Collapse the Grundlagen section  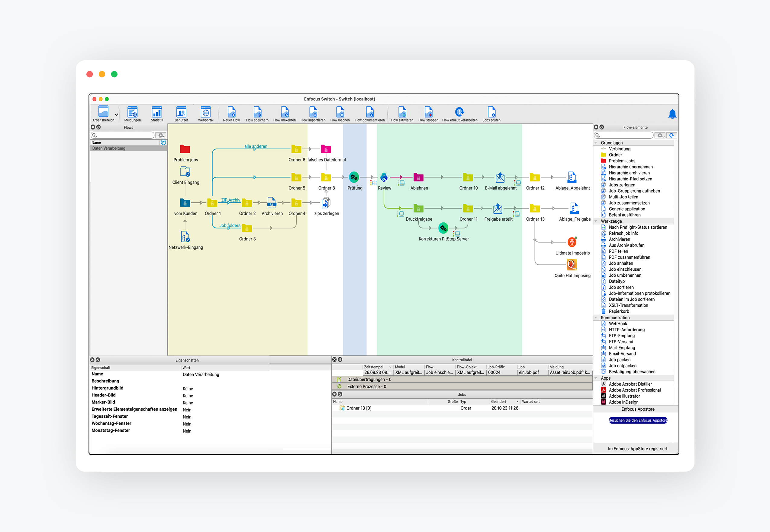tap(596, 143)
